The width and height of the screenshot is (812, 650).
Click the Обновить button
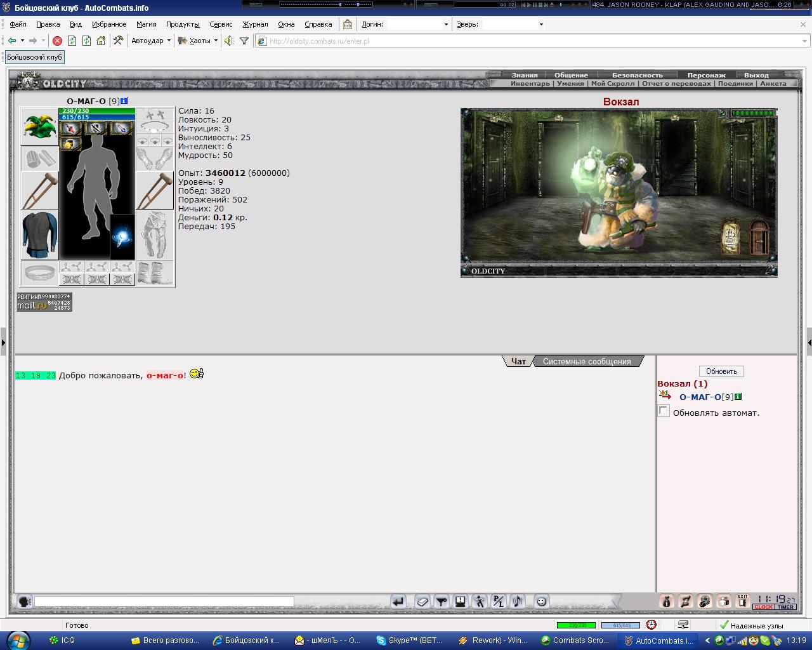tap(721, 371)
